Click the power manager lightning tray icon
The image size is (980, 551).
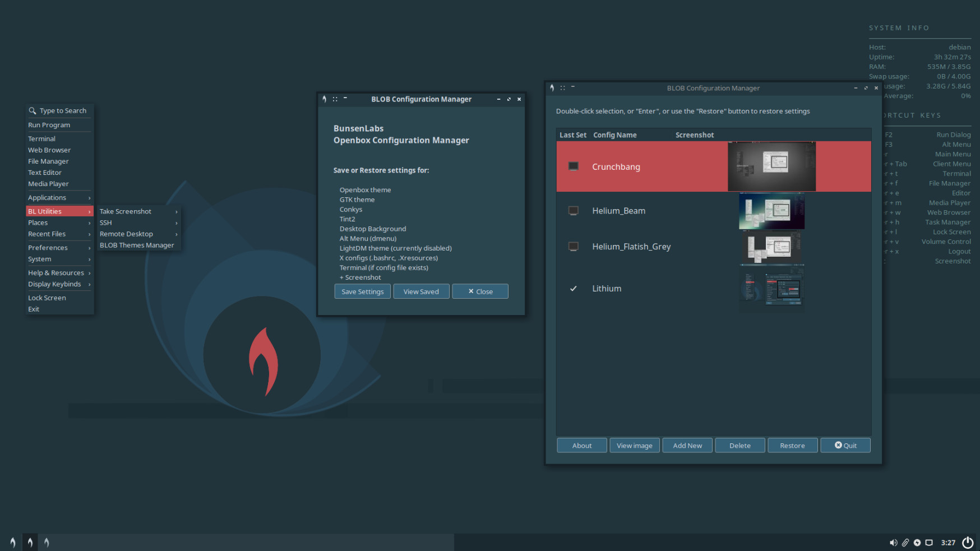coord(917,543)
